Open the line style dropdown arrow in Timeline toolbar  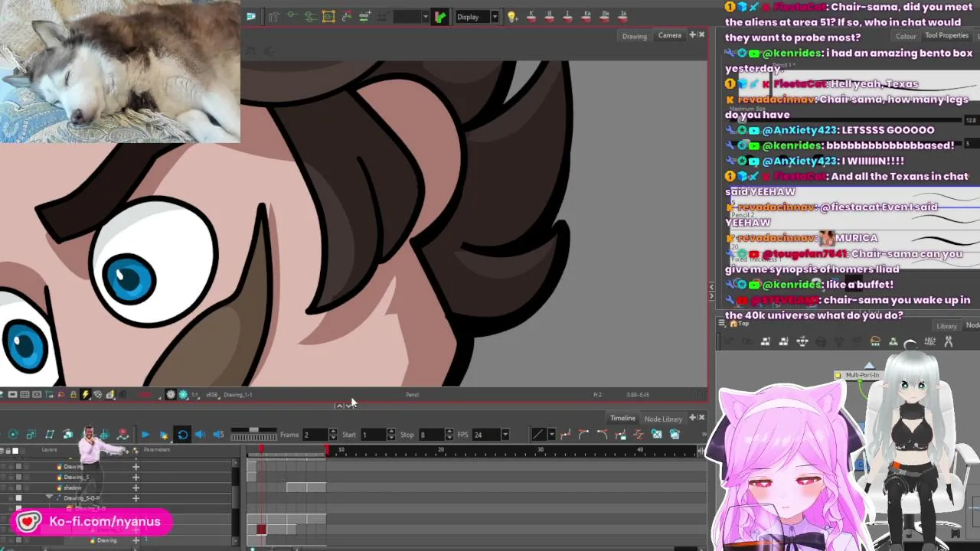(552, 434)
